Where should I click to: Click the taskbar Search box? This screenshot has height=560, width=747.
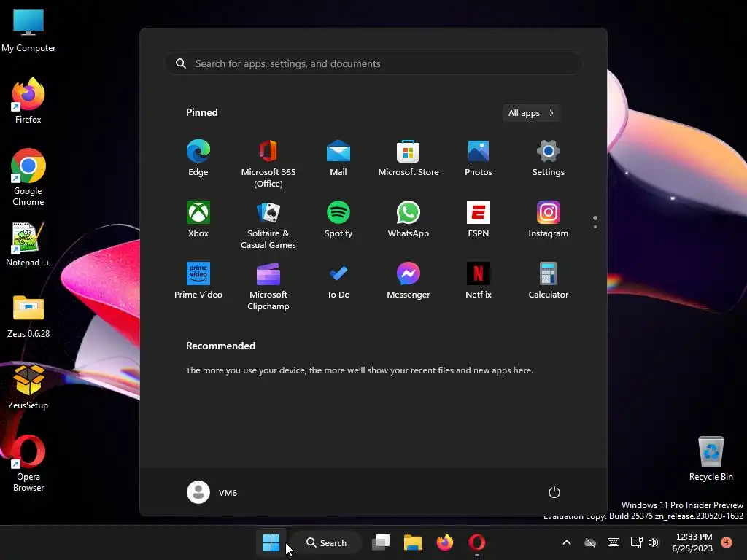click(x=328, y=542)
